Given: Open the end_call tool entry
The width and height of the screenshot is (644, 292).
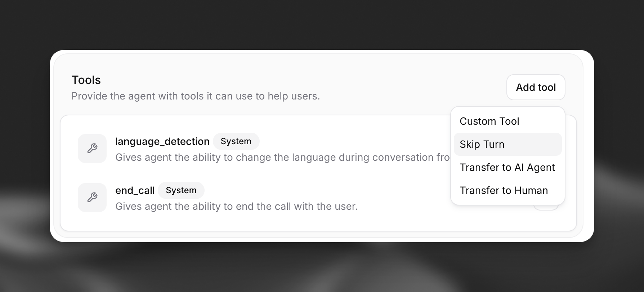Looking at the screenshot, I should pyautogui.click(x=135, y=190).
